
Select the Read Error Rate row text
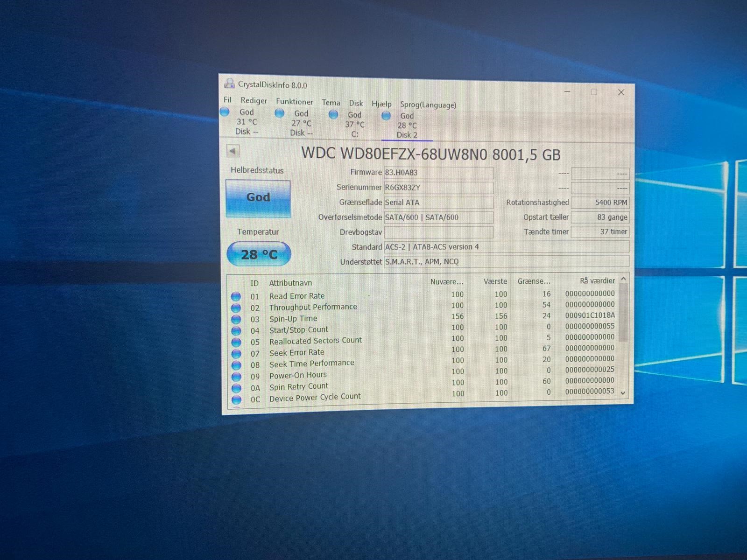296,296
